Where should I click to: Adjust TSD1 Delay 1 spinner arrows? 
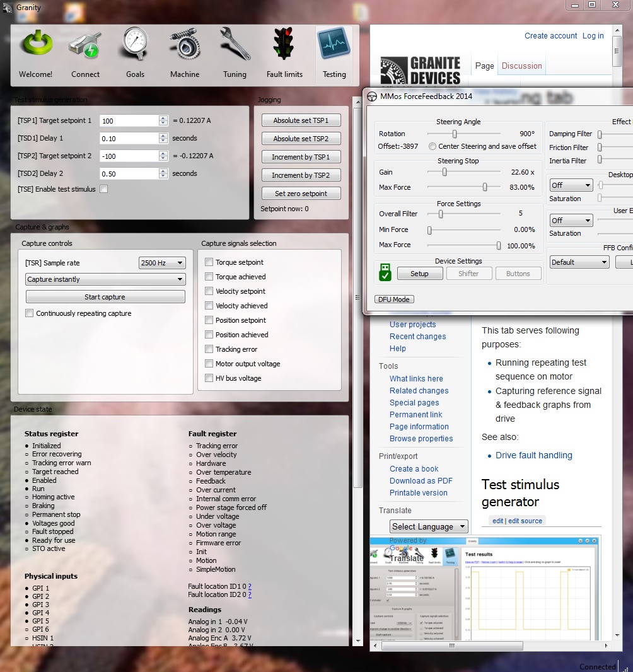[163, 138]
